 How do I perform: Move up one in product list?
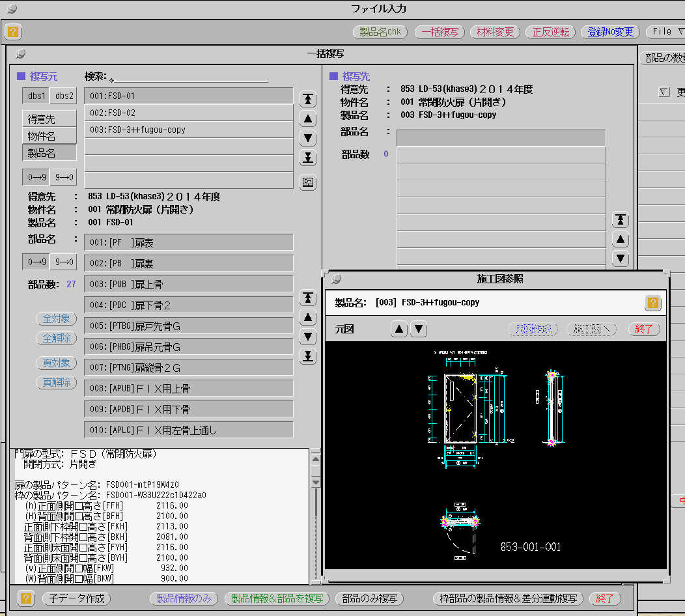point(308,119)
